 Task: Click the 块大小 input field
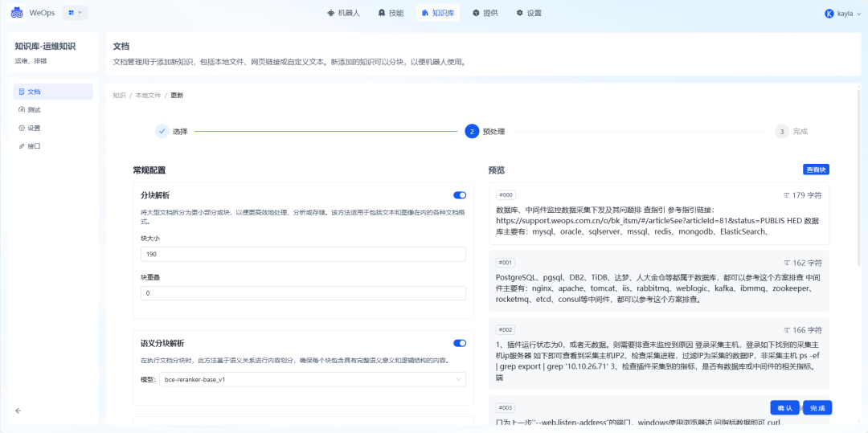tap(303, 255)
